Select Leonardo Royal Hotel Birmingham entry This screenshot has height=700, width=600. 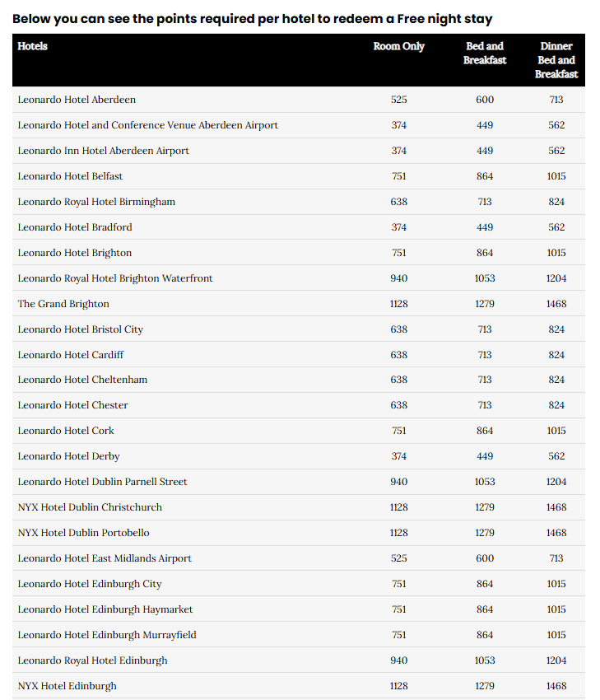pos(96,202)
